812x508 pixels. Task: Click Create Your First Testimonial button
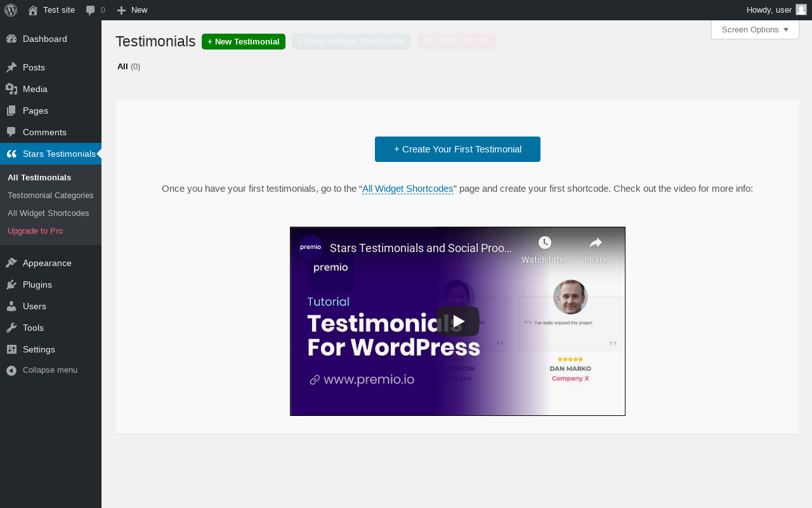click(457, 149)
